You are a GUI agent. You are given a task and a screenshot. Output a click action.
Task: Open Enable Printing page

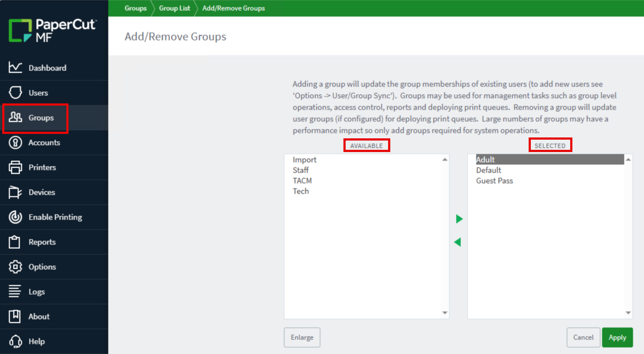coord(55,217)
